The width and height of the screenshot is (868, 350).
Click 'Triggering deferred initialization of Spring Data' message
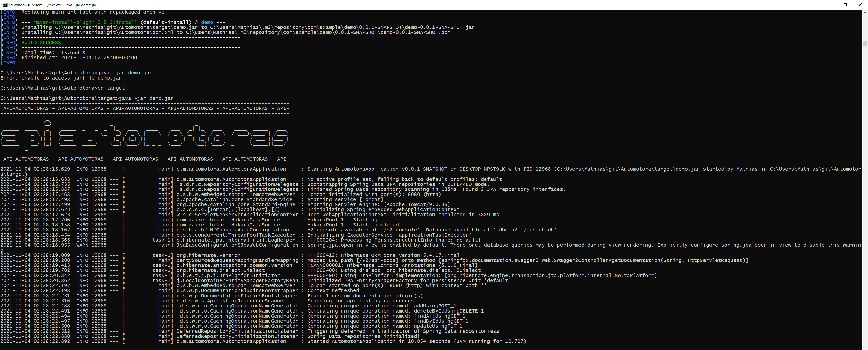pyautogui.click(x=403, y=331)
